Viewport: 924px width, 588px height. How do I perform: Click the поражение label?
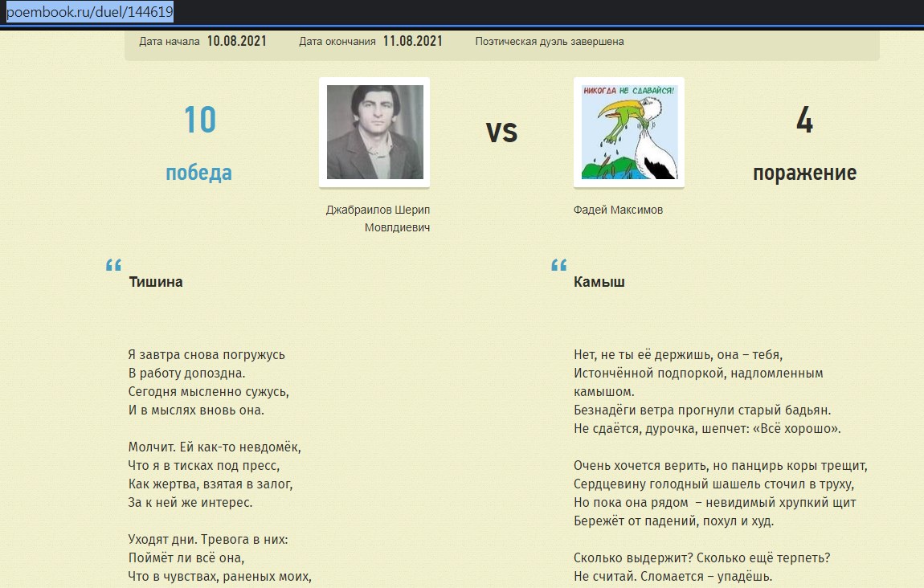point(804,173)
